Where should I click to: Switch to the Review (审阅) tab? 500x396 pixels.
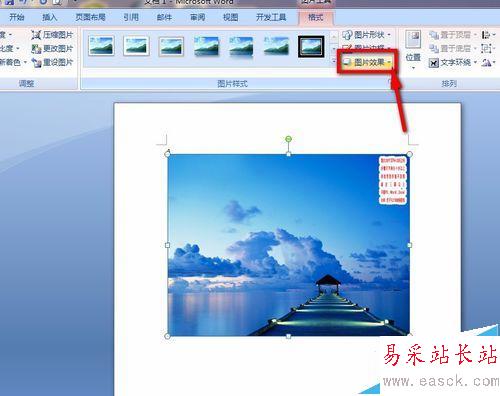click(198, 17)
